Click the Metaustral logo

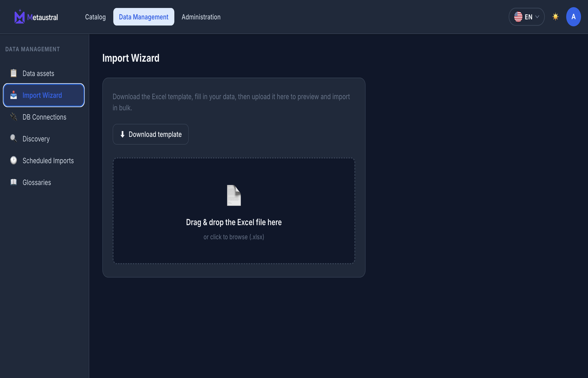(x=36, y=17)
